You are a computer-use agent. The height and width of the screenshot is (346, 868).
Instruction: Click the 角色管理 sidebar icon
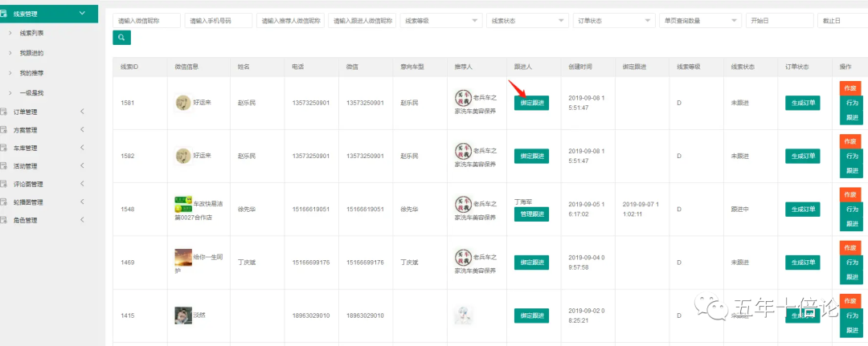click(x=5, y=220)
